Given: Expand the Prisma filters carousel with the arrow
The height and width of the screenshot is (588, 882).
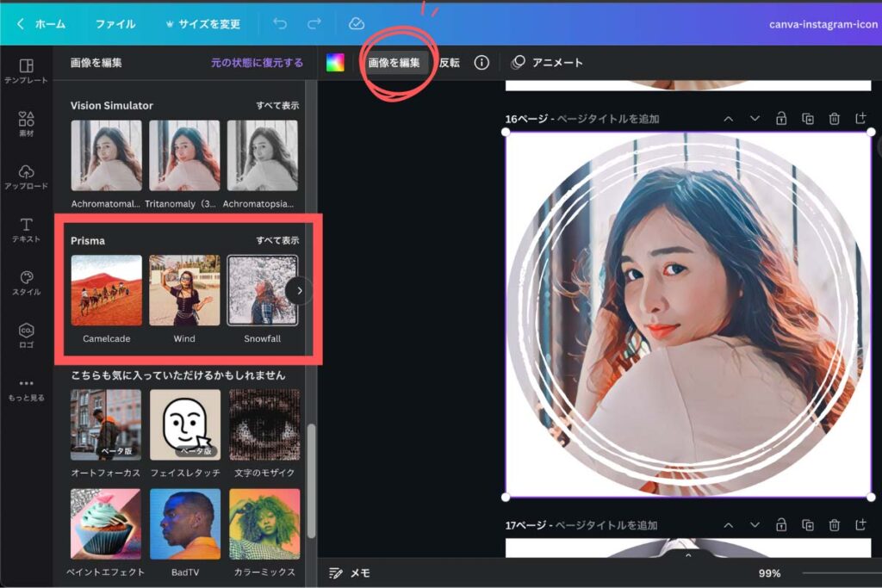Looking at the screenshot, I should tap(299, 291).
